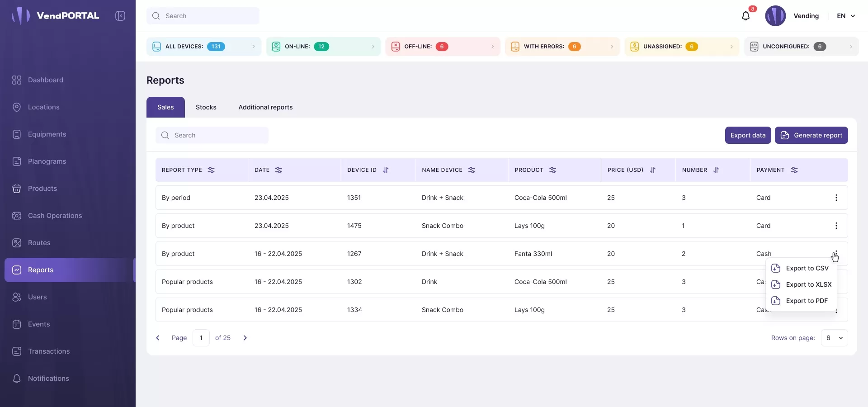Open row actions for device 1351
868x407 pixels.
coord(836,198)
